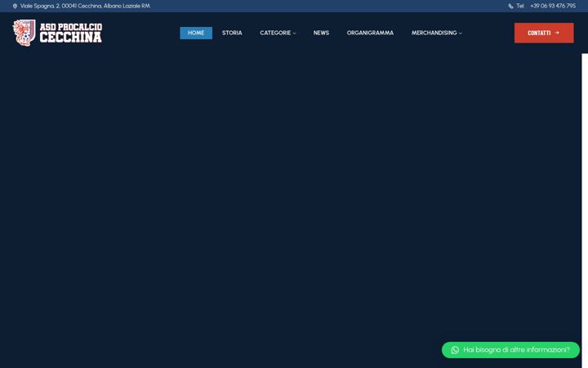Image resolution: width=588 pixels, height=368 pixels.
Task: Click the location pin icon
Action: pyautogui.click(x=15, y=6)
